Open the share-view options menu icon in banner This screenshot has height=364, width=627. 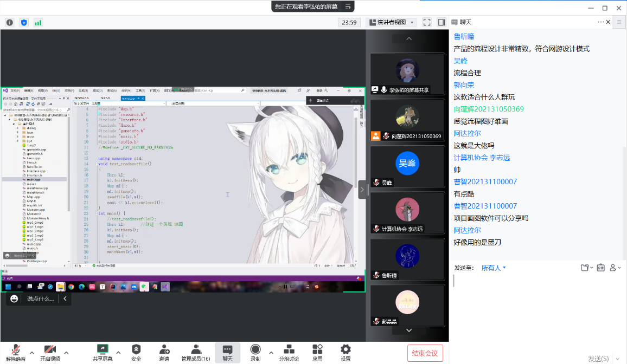(348, 6)
